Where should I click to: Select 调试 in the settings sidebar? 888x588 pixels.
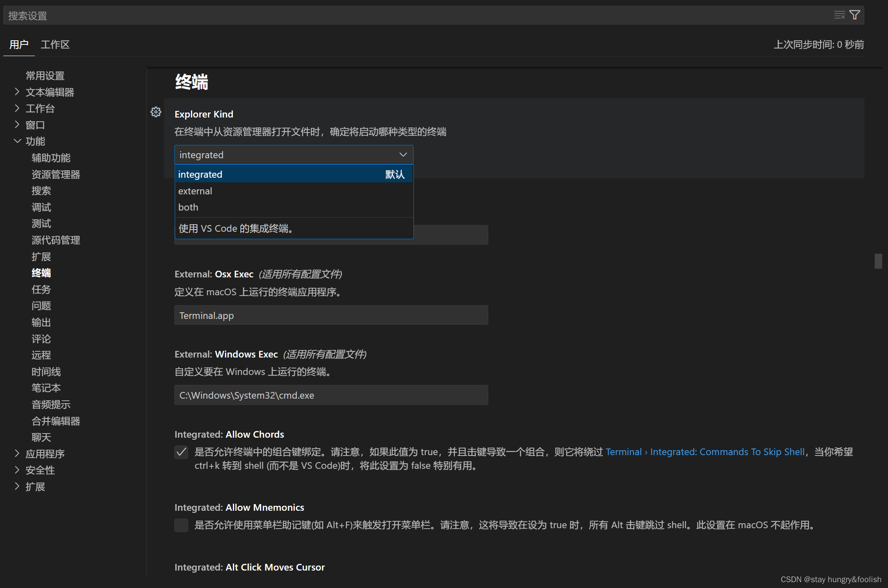pyautogui.click(x=41, y=207)
